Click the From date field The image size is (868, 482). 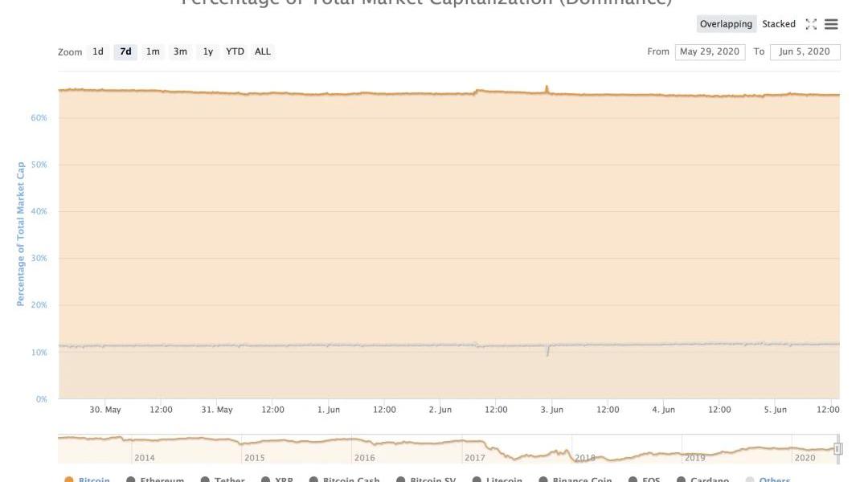pos(710,52)
